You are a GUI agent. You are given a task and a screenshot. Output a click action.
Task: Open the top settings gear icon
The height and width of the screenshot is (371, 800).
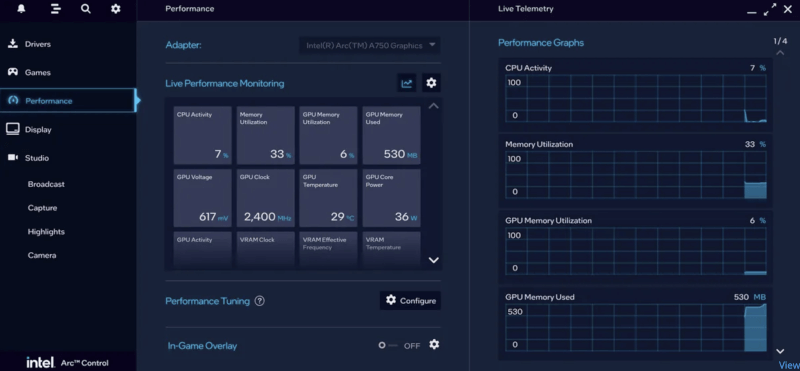116,9
